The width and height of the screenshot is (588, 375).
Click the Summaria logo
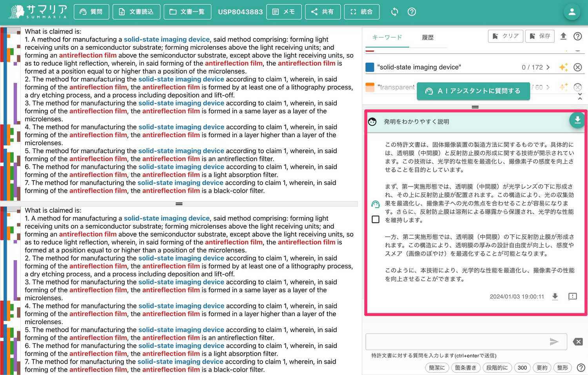pyautogui.click(x=38, y=12)
